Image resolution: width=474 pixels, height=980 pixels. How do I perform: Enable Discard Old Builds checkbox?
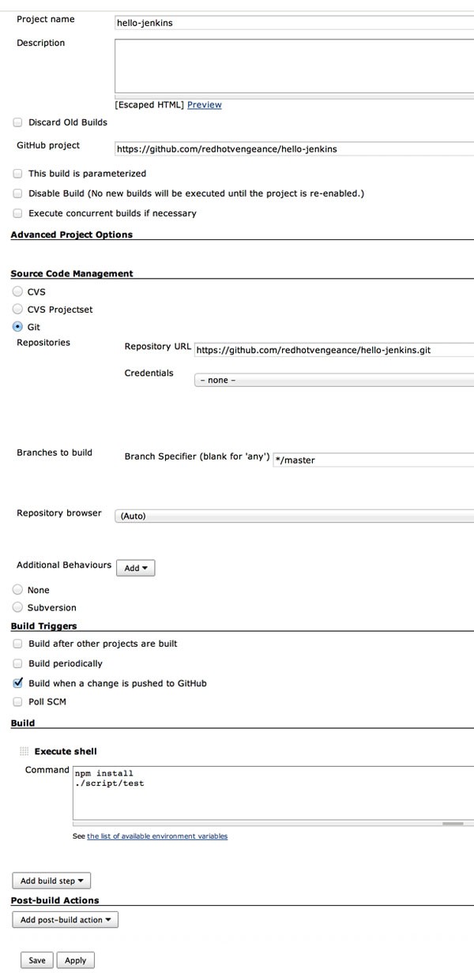coord(17,122)
